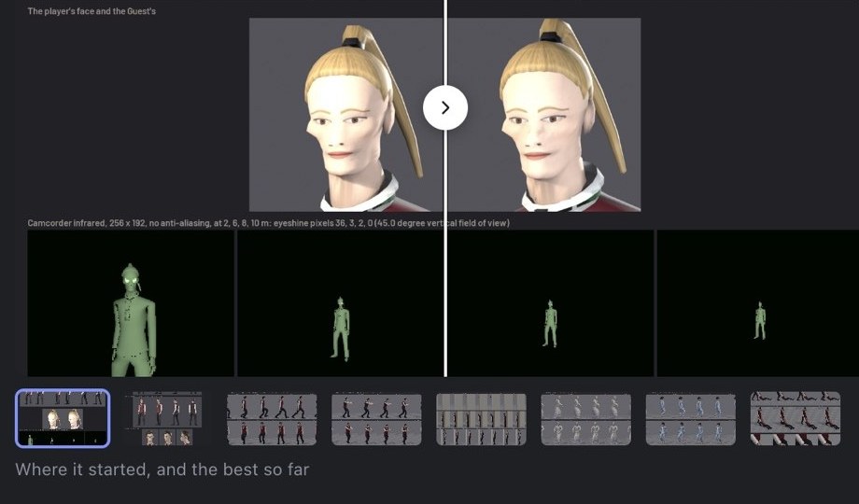Viewport: 859px width, 504px height.
Task: Click the right Guest face image
Action: 544,115
